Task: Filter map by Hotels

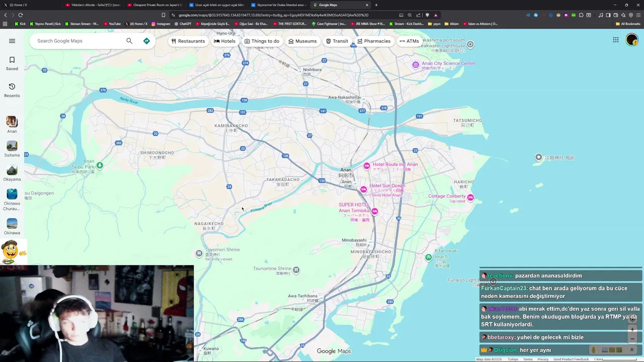Action: [224, 41]
